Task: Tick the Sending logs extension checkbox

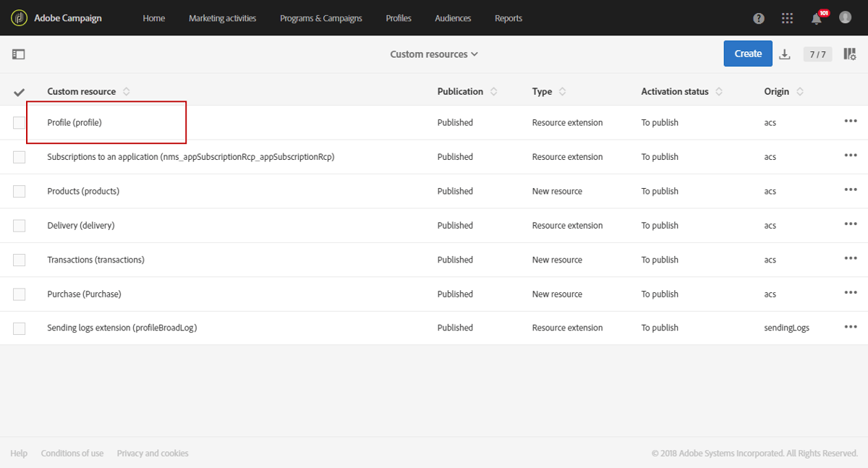Action: coord(20,328)
